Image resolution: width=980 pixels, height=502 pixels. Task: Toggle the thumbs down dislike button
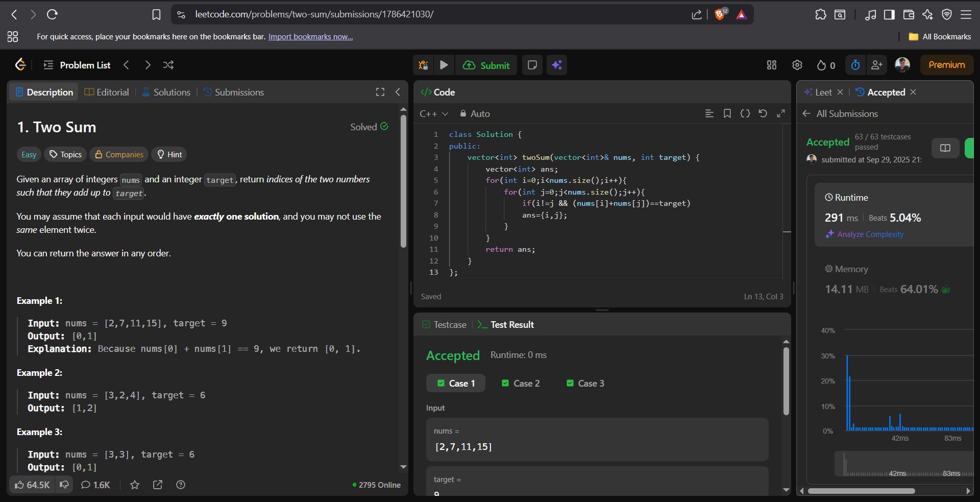tap(64, 485)
